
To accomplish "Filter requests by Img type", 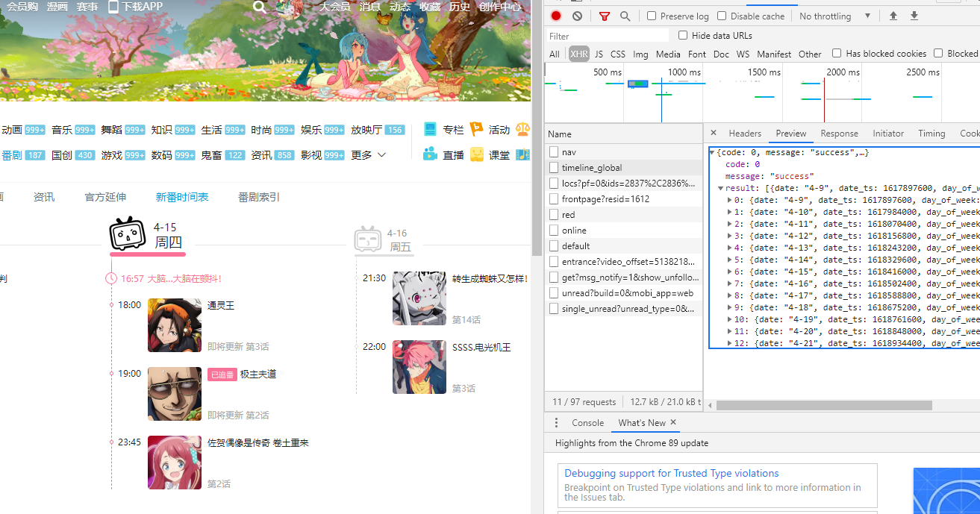I will click(640, 54).
